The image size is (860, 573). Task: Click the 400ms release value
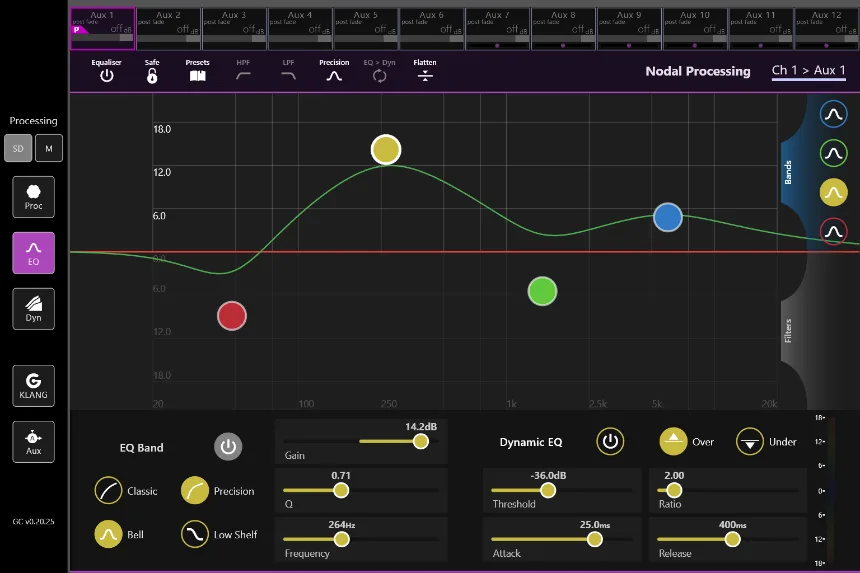click(732, 525)
